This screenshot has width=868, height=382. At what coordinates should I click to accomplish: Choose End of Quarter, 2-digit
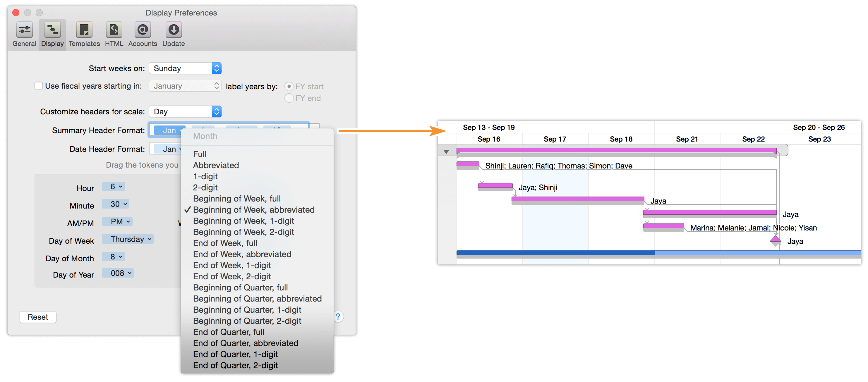click(x=257, y=365)
